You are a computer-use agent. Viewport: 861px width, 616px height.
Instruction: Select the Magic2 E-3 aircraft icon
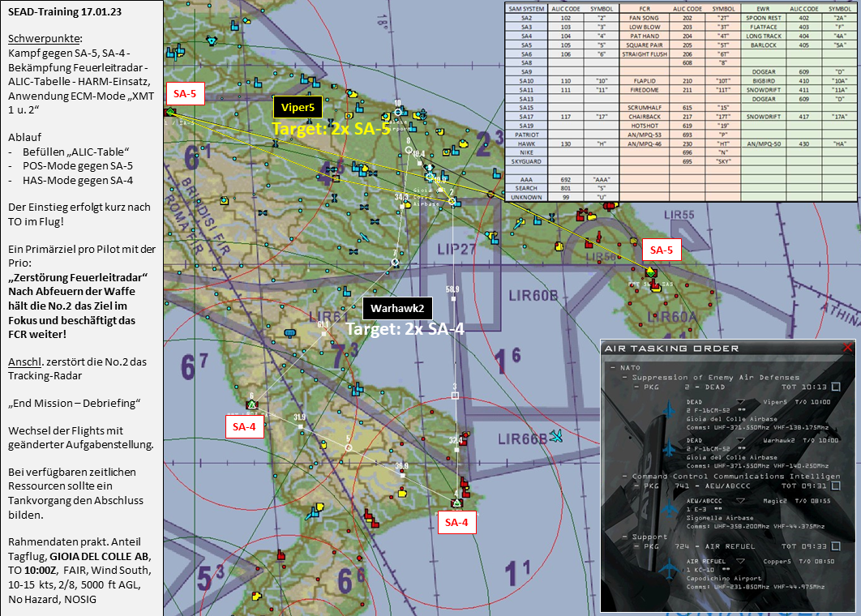(x=669, y=509)
